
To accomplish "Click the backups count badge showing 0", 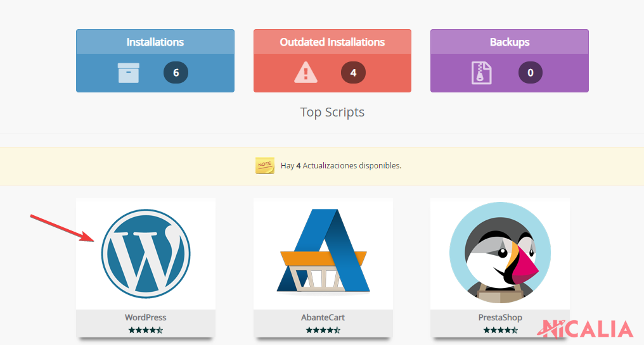I will coord(531,73).
